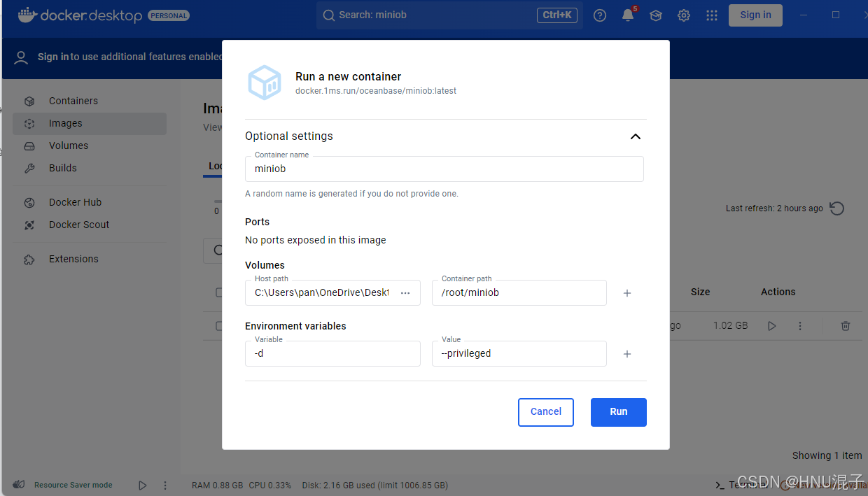Click the help question mark icon
Screen dimensions: 868x496
599,15
